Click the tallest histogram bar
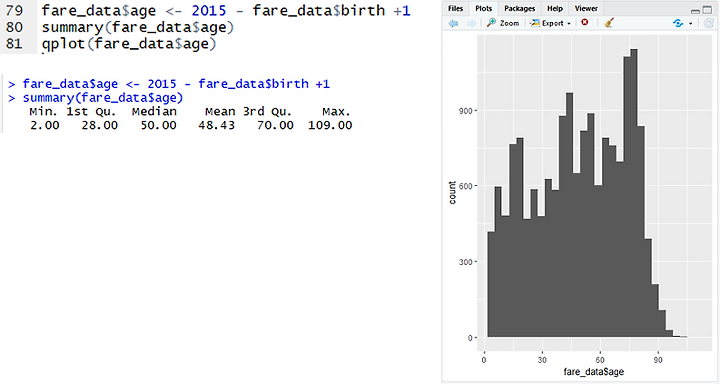The height and width of the screenshot is (384, 720). click(x=634, y=193)
